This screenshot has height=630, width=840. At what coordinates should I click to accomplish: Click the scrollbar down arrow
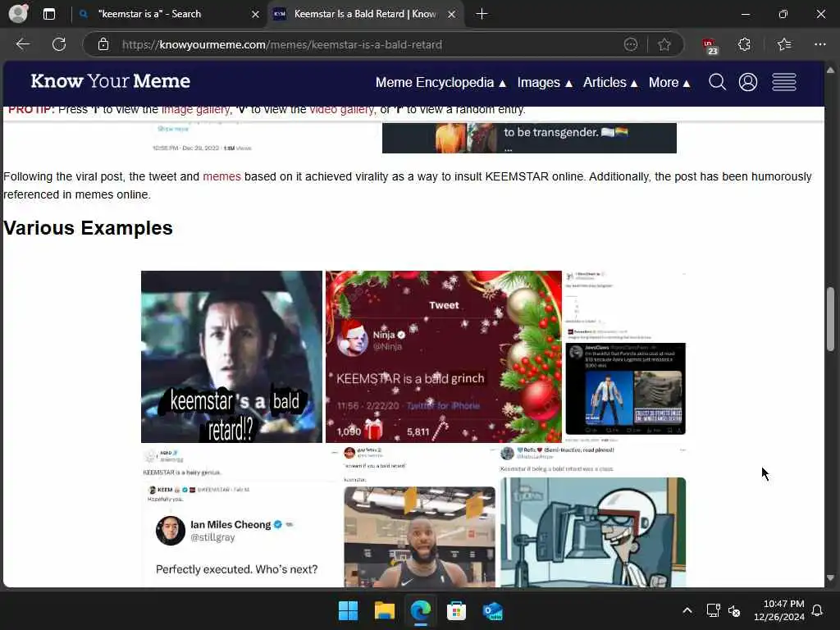pyautogui.click(x=830, y=578)
